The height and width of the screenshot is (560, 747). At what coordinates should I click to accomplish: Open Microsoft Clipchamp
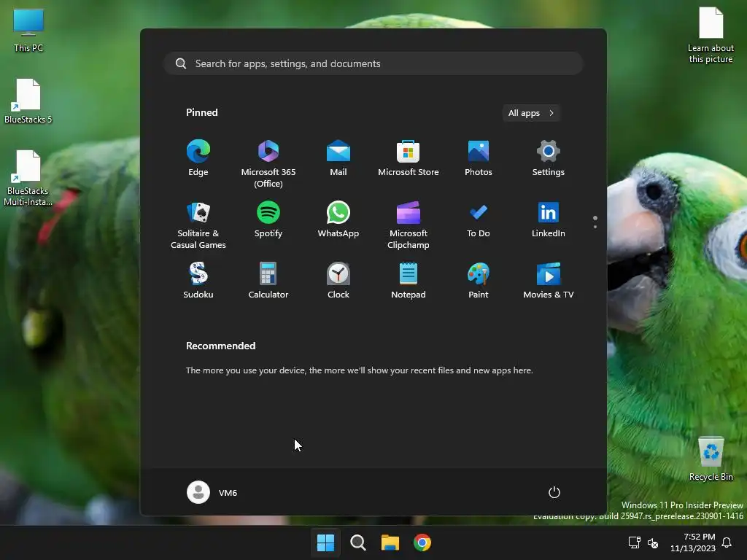coord(409,225)
